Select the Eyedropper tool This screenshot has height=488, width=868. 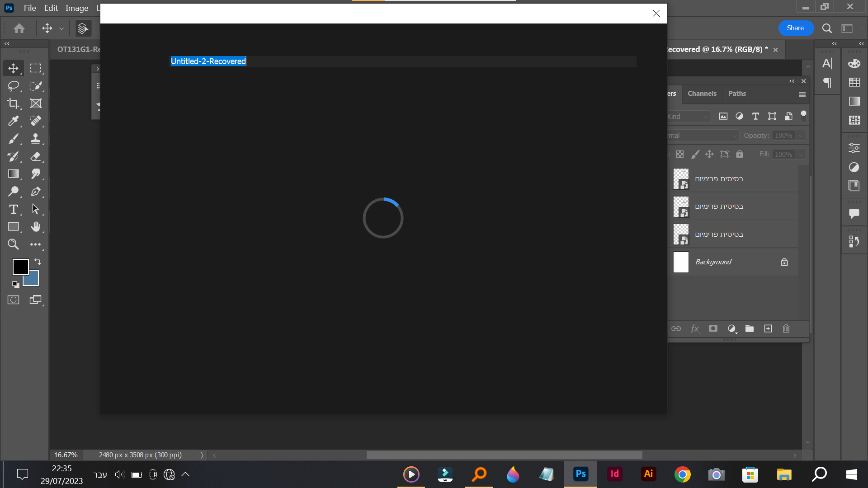pyautogui.click(x=14, y=121)
